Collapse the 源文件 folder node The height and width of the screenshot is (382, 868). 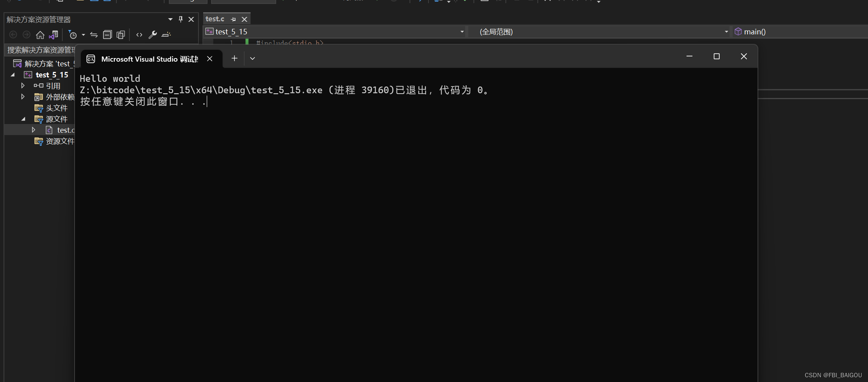(23, 119)
